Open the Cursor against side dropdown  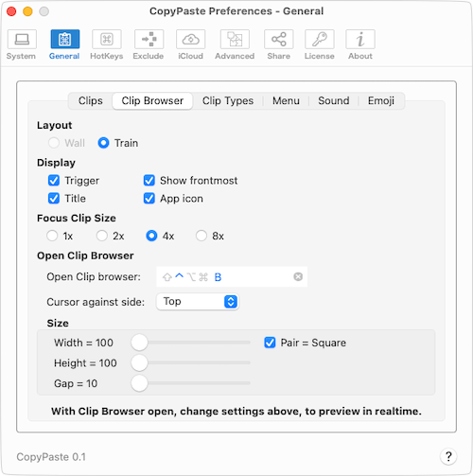click(198, 302)
